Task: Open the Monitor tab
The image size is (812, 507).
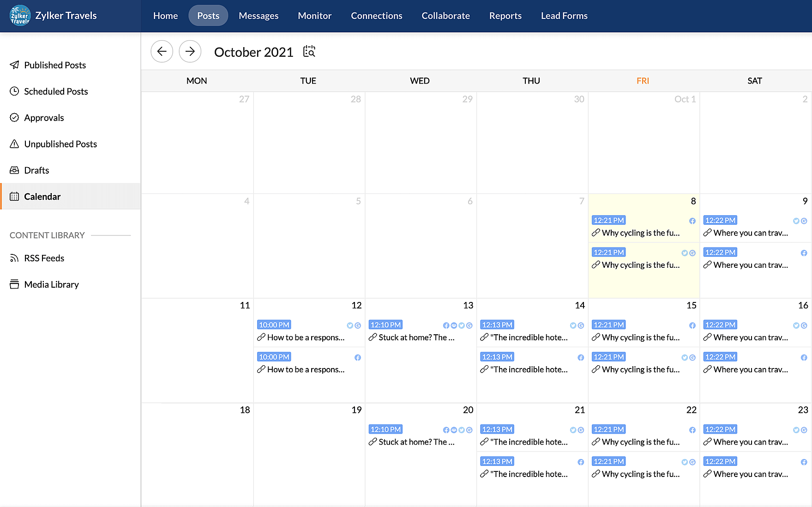Action: point(315,16)
